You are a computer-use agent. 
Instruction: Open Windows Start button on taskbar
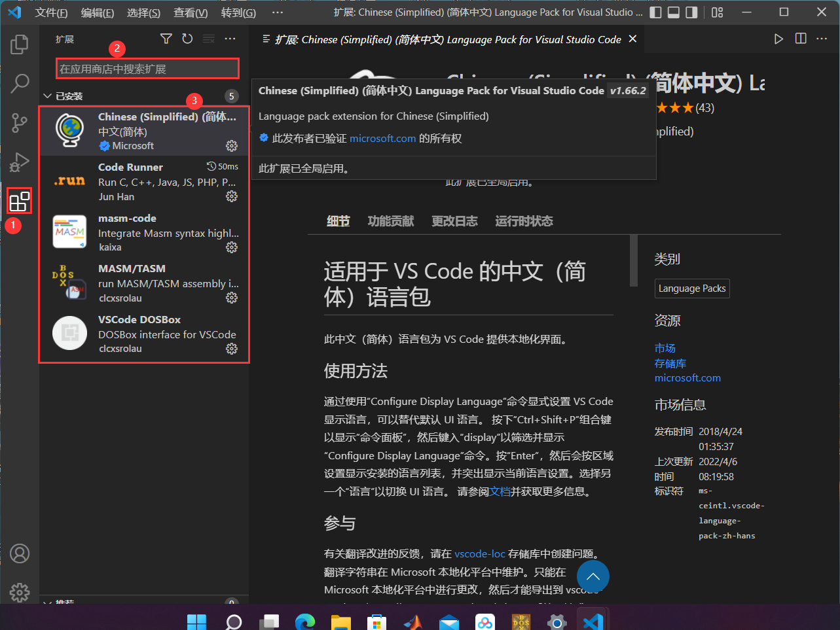(x=196, y=621)
